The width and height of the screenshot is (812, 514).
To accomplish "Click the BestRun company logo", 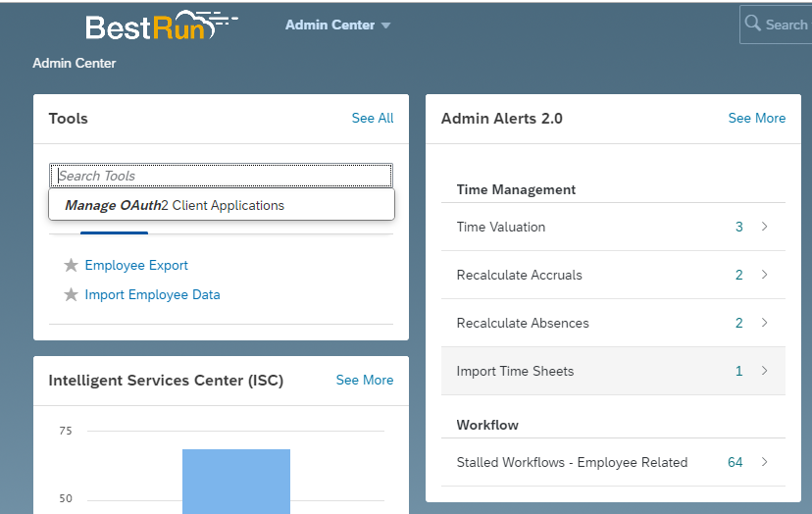I will [x=160, y=26].
